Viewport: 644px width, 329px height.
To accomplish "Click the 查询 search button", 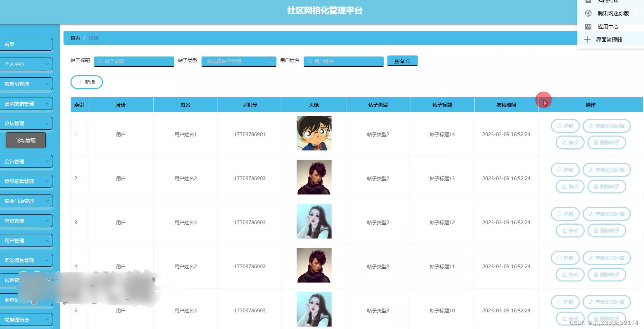I will 402,61.
